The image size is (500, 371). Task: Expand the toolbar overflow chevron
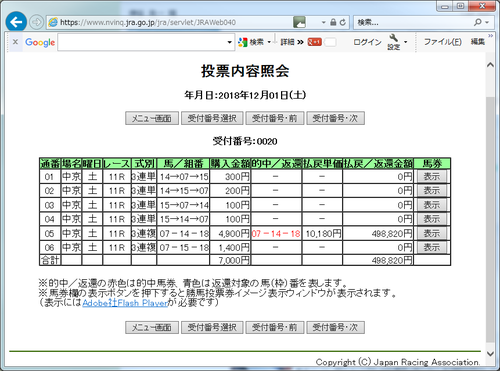click(x=490, y=36)
